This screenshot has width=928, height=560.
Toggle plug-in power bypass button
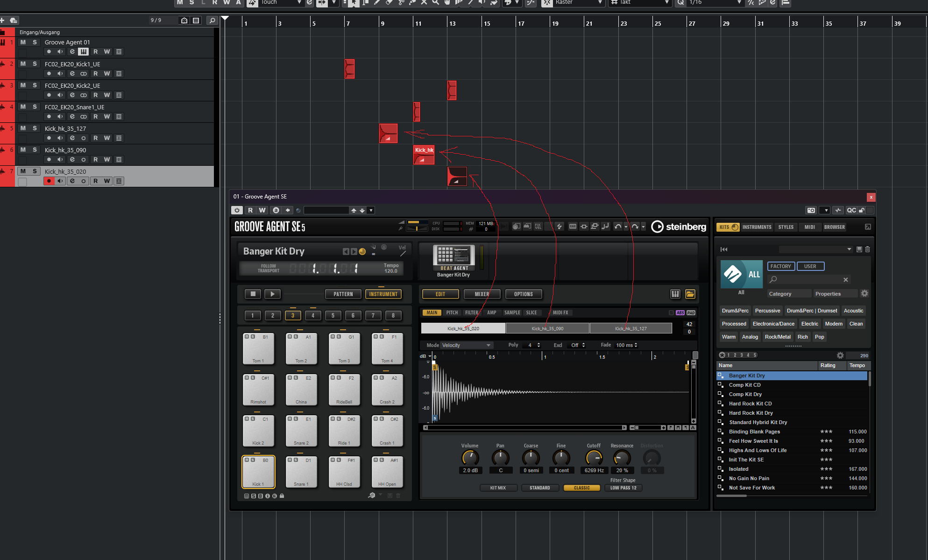point(237,210)
